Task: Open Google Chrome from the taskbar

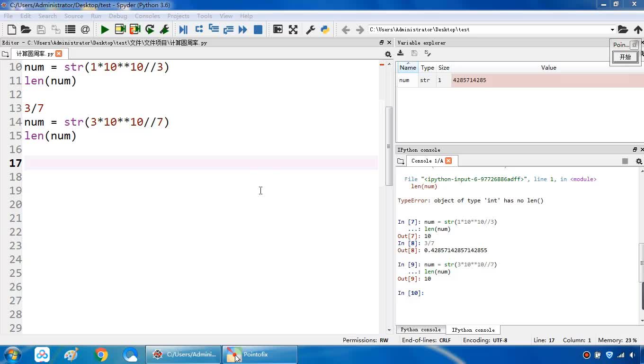Action: click(x=101, y=355)
